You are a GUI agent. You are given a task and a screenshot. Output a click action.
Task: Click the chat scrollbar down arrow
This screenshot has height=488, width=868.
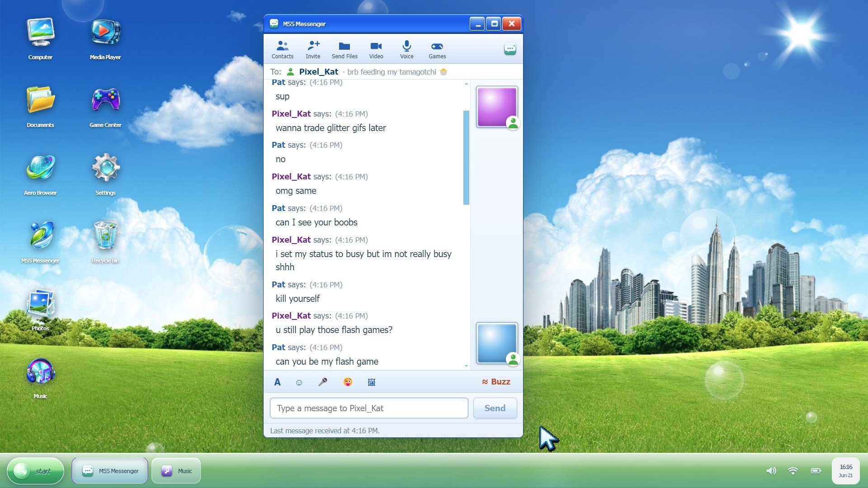click(x=466, y=366)
